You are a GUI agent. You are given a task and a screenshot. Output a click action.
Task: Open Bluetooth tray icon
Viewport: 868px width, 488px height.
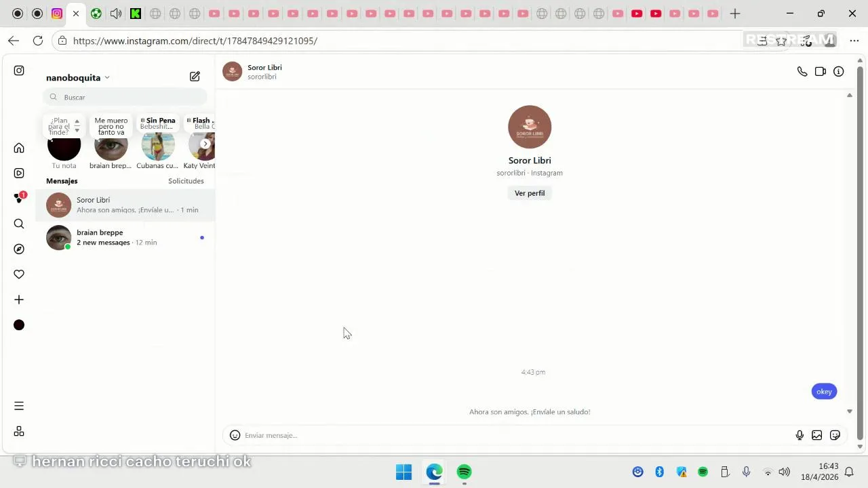click(x=659, y=472)
